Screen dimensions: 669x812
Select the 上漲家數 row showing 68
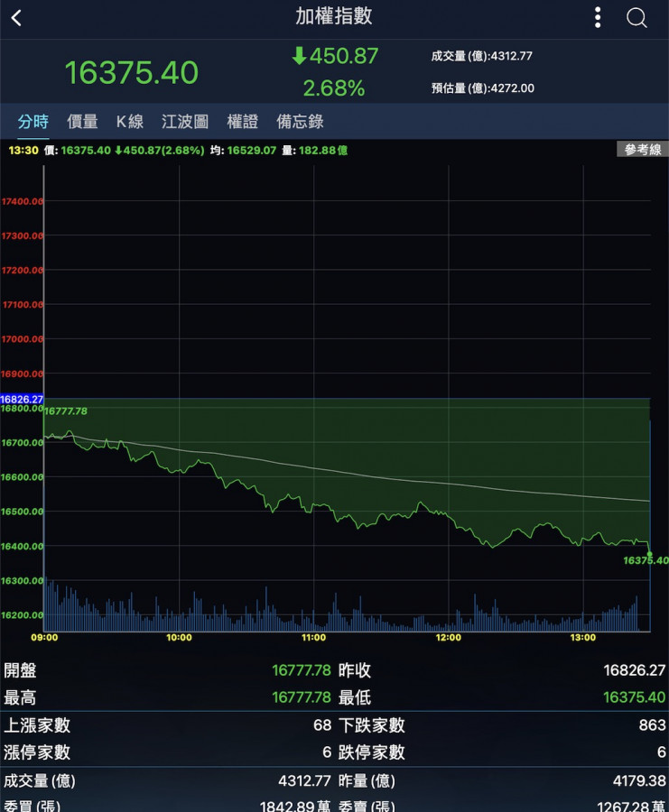pyautogui.click(x=167, y=725)
